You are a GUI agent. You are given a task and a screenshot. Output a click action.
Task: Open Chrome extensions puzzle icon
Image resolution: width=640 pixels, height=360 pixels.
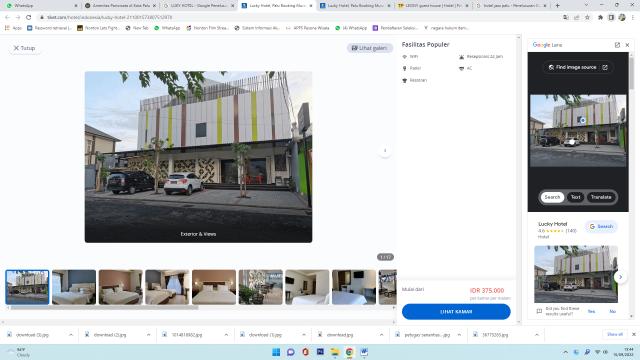[600, 18]
